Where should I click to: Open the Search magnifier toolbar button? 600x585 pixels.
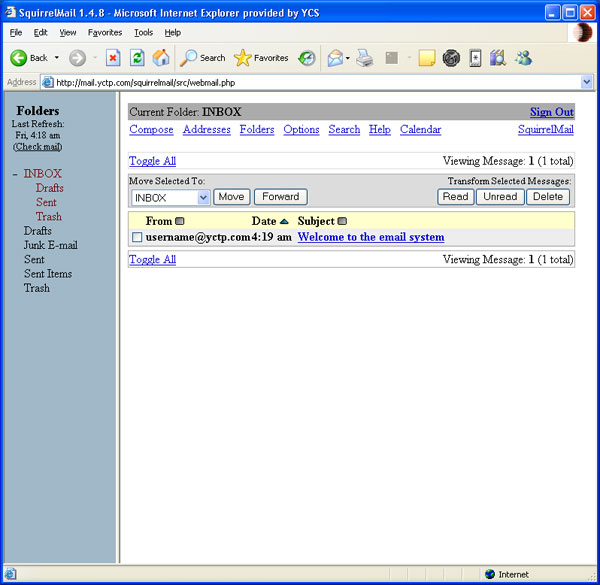coord(202,58)
